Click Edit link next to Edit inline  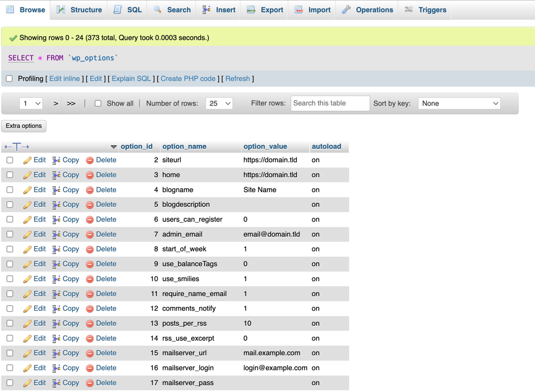pos(96,78)
